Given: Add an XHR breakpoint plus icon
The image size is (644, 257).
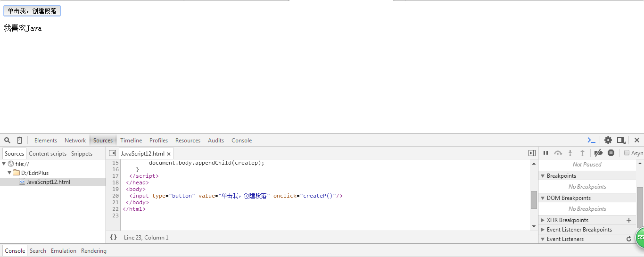Looking at the screenshot, I should coord(628,220).
